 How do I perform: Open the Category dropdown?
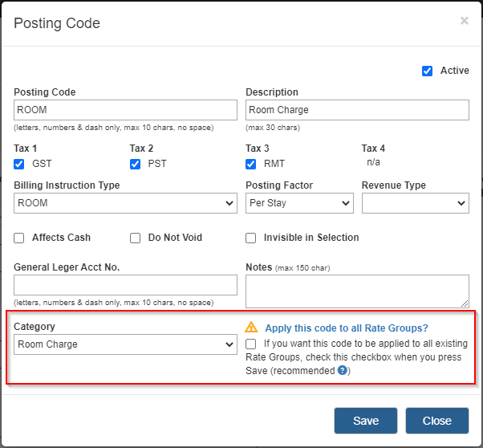pos(125,344)
